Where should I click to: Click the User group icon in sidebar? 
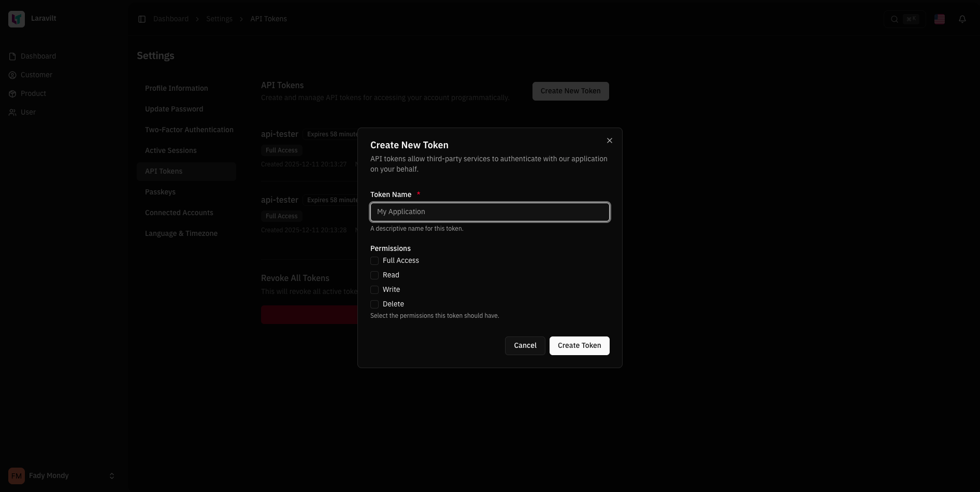pyautogui.click(x=12, y=112)
